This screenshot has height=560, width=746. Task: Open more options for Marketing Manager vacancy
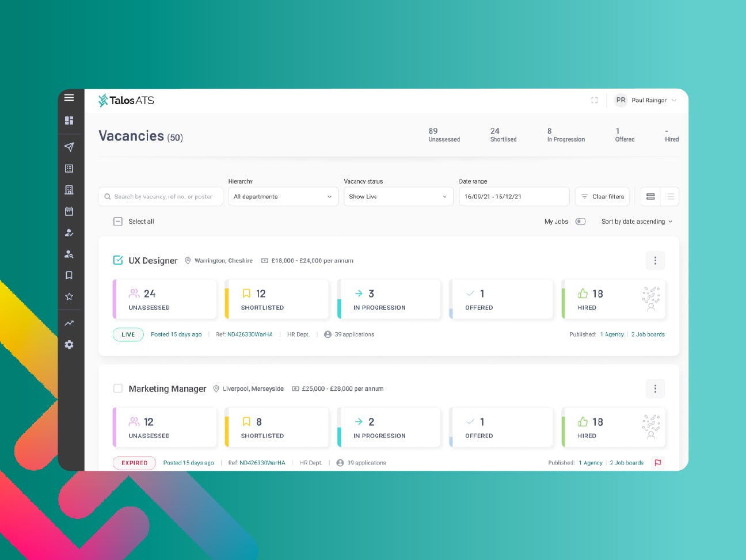point(655,388)
